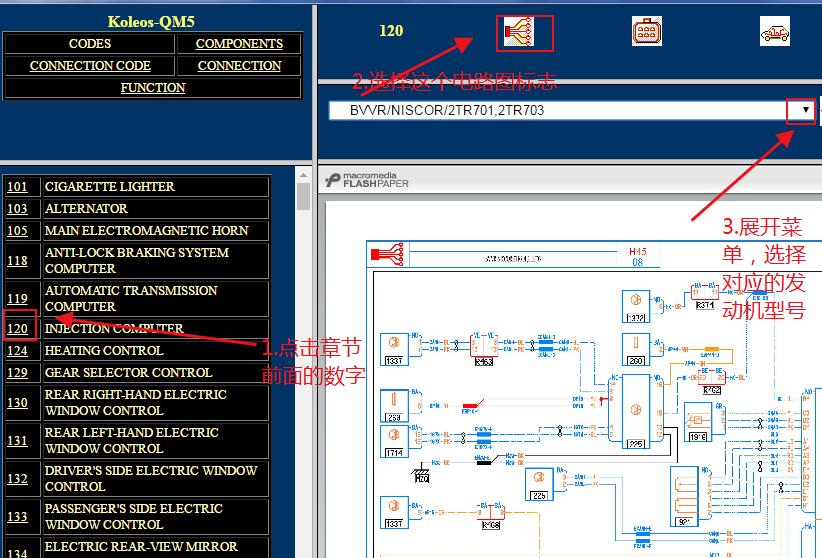Open the FUNCTION tab
Image resolution: width=822 pixels, height=558 pixels.
pyautogui.click(x=153, y=88)
